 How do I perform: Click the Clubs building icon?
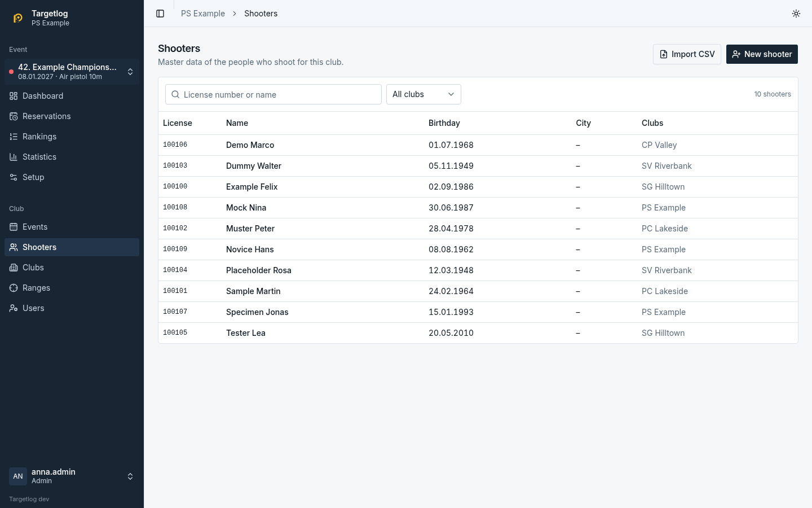coord(14,268)
